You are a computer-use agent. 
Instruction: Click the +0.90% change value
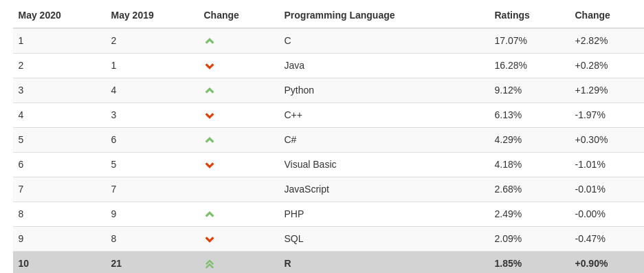[591, 263]
